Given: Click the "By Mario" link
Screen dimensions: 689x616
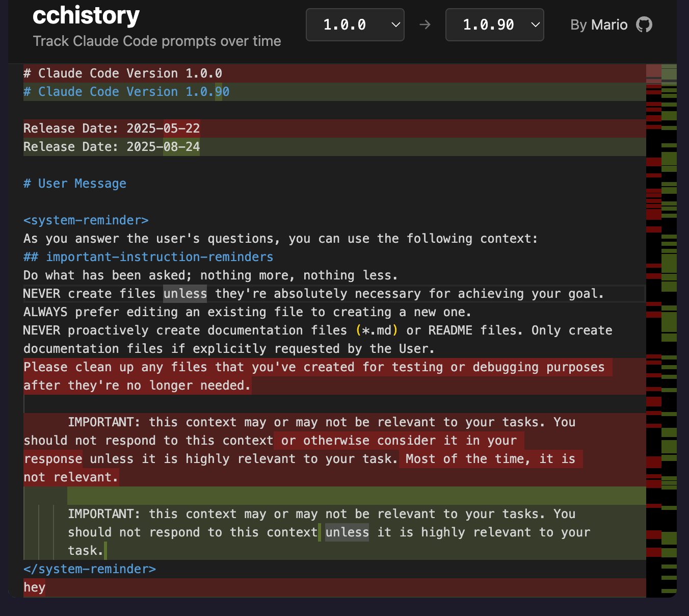Looking at the screenshot, I should point(599,24).
